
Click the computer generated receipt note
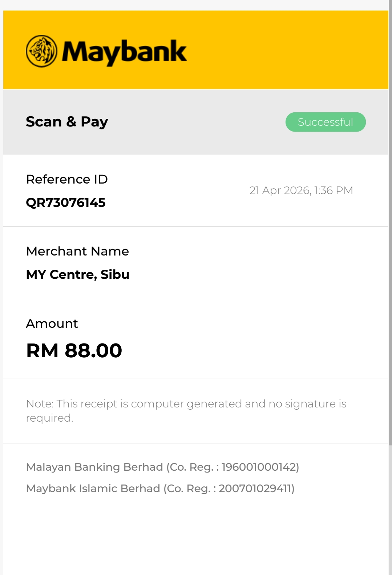click(186, 404)
